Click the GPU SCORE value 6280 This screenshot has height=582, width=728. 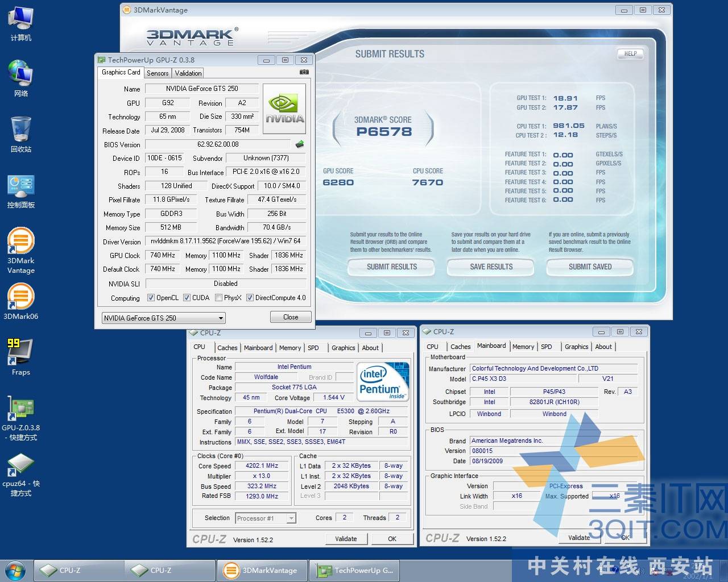pos(338,182)
